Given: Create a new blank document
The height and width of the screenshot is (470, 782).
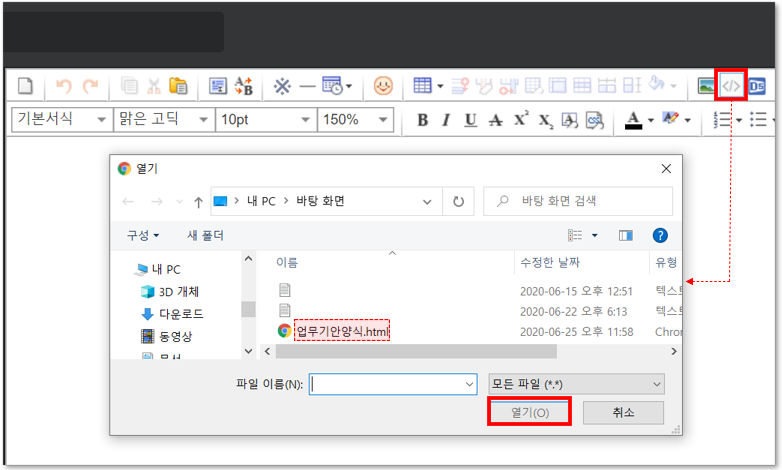Looking at the screenshot, I should click(25, 86).
